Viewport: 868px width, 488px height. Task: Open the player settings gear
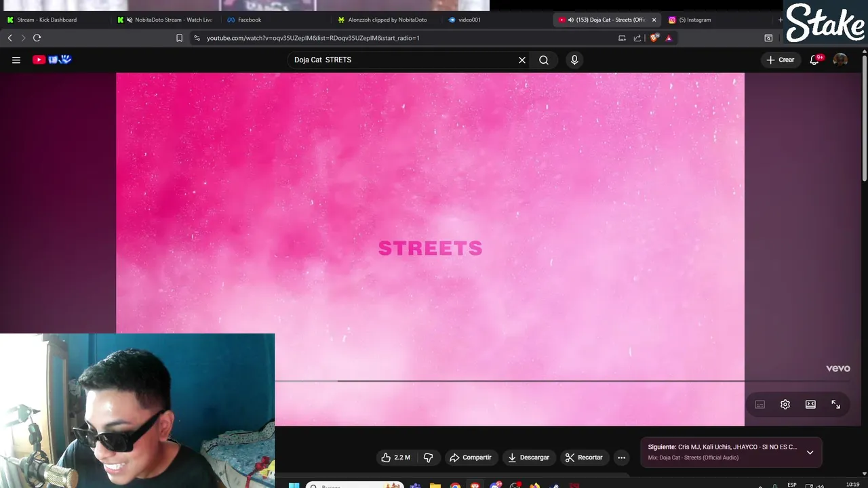tap(785, 405)
